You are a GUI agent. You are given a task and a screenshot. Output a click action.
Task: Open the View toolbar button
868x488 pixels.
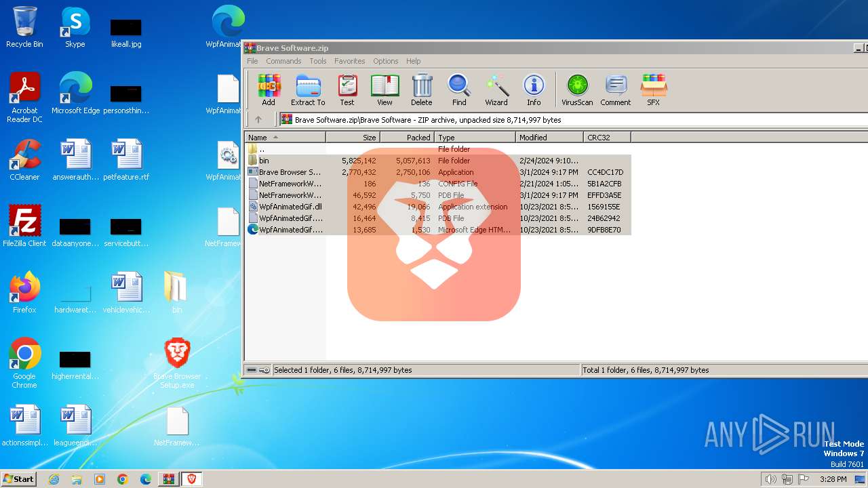pyautogui.click(x=384, y=90)
